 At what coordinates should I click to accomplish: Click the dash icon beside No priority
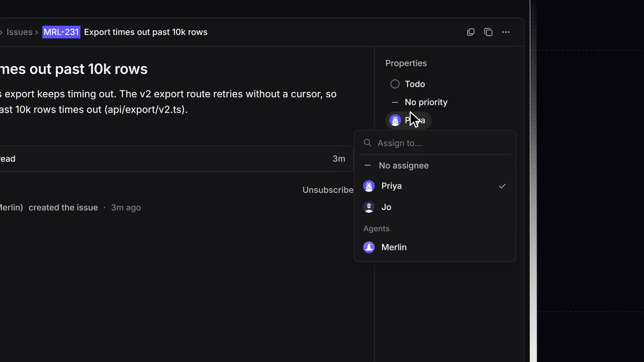pos(395,102)
